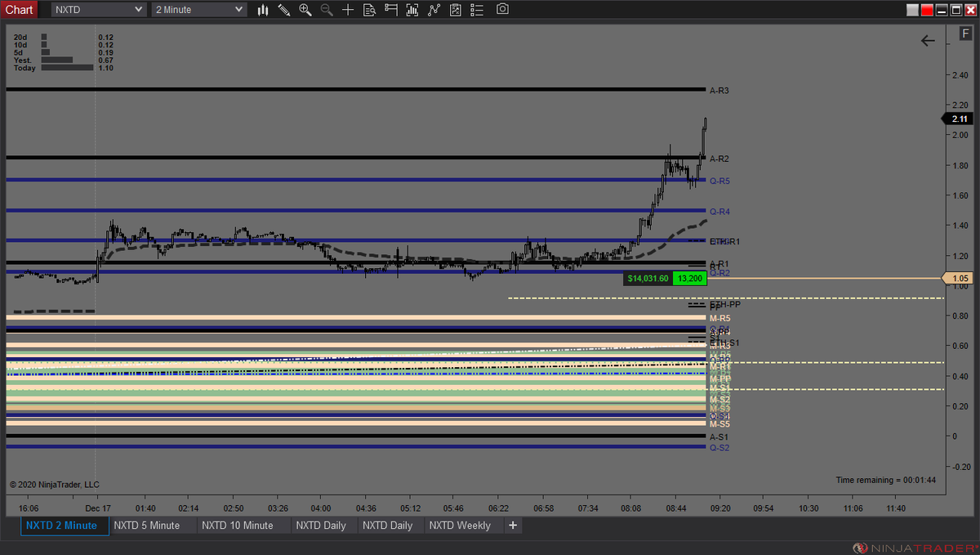The image size is (980, 555).
Task: Click the Dec 17 time axis label
Action: [97, 508]
